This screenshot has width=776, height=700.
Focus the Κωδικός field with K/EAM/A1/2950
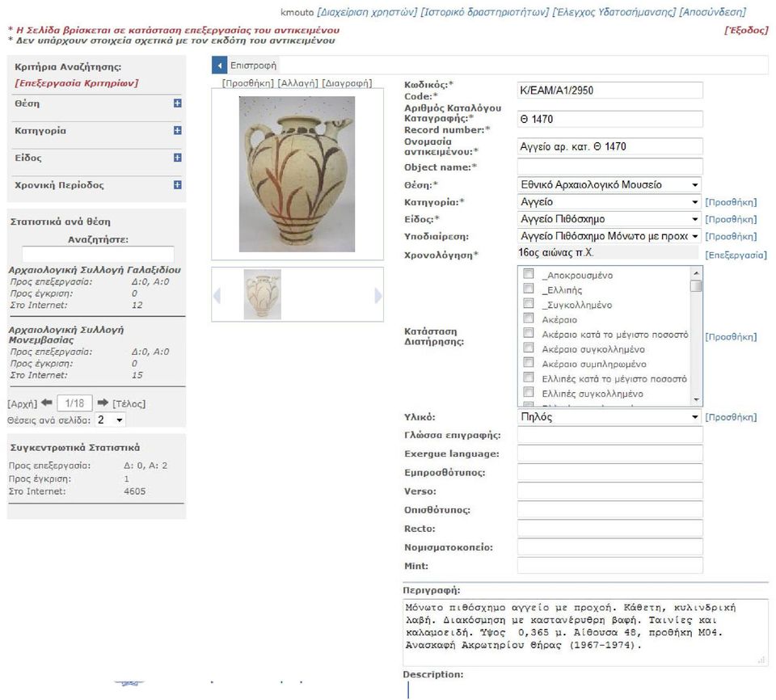tap(609, 90)
